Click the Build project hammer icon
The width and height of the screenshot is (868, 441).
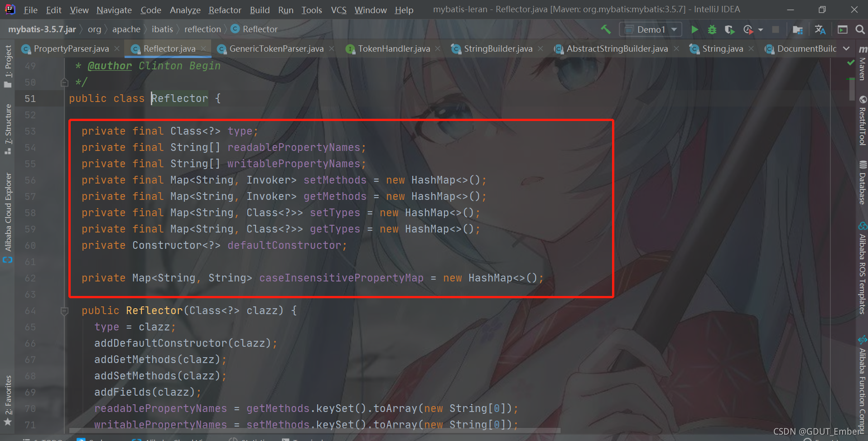coord(606,29)
